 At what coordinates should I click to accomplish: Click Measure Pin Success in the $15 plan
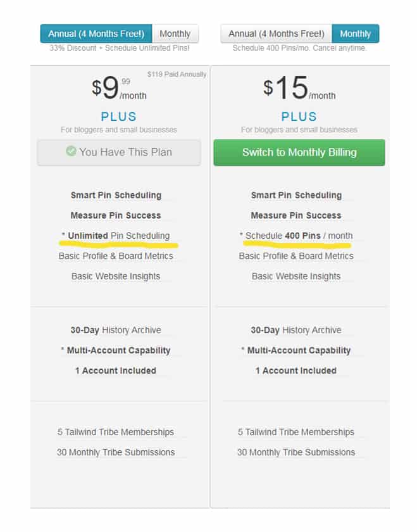tap(296, 215)
